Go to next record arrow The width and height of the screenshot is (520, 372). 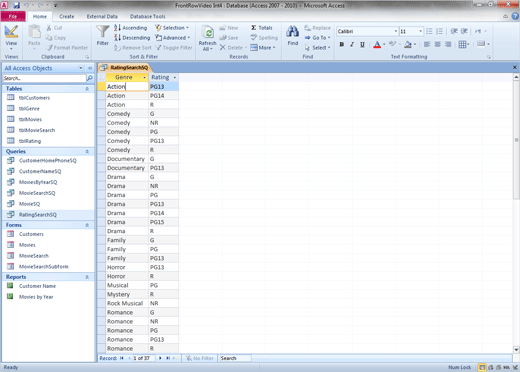[160, 358]
